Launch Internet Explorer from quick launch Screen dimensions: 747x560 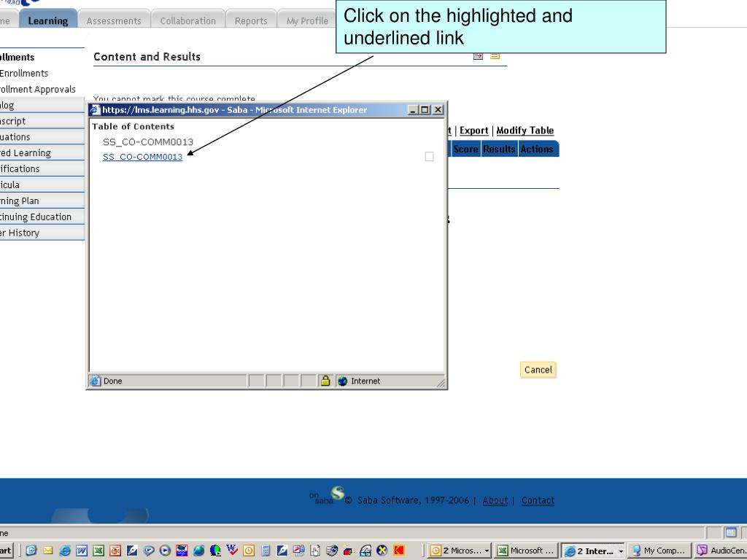click(65, 551)
